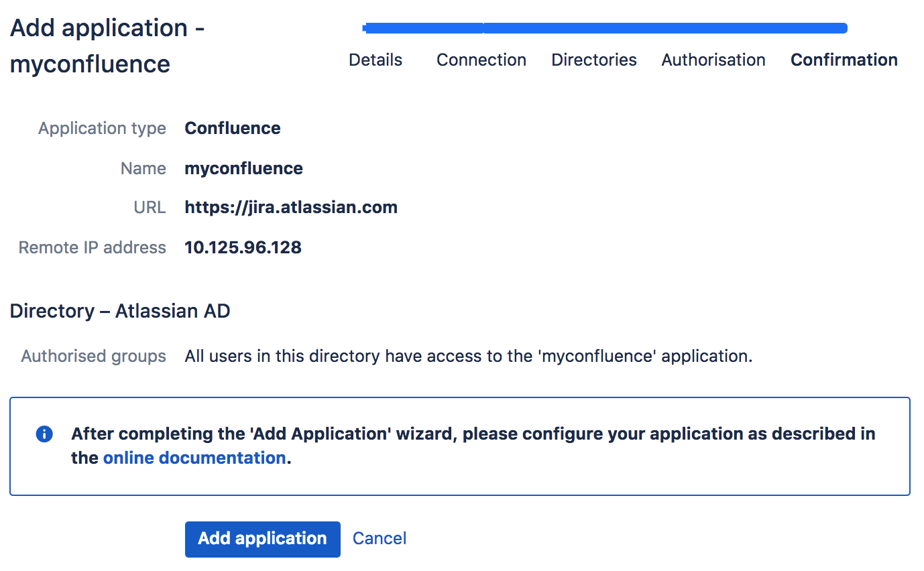Viewport: 924px width, 571px height.
Task: Click the 'Add application - myconfluence' page title
Action: (x=107, y=46)
